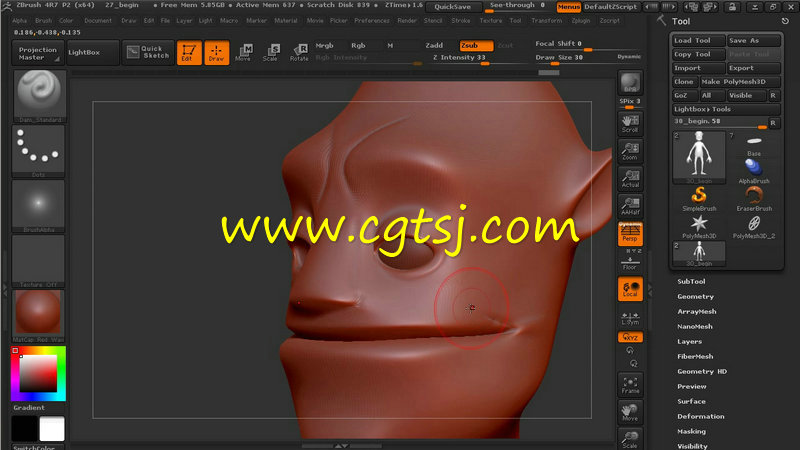Select the Scale transform tool in top shelf
This screenshot has width=800, height=450.
pos(270,53)
